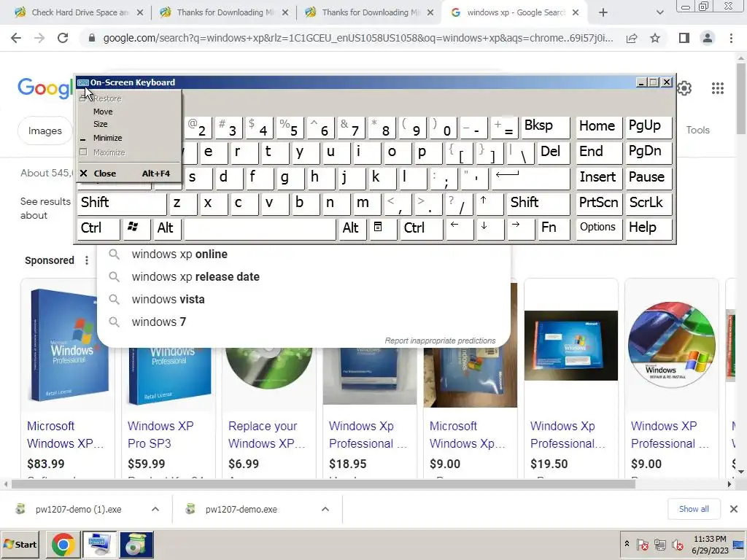Click Windows repair disc thumbnail $9.00
This screenshot has height=560, width=747.
tap(672, 345)
